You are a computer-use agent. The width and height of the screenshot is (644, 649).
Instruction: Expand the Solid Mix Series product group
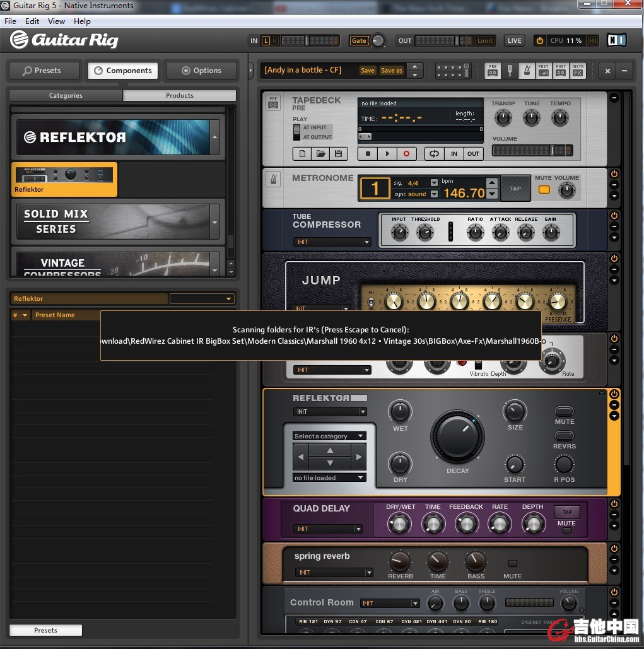pos(215,222)
